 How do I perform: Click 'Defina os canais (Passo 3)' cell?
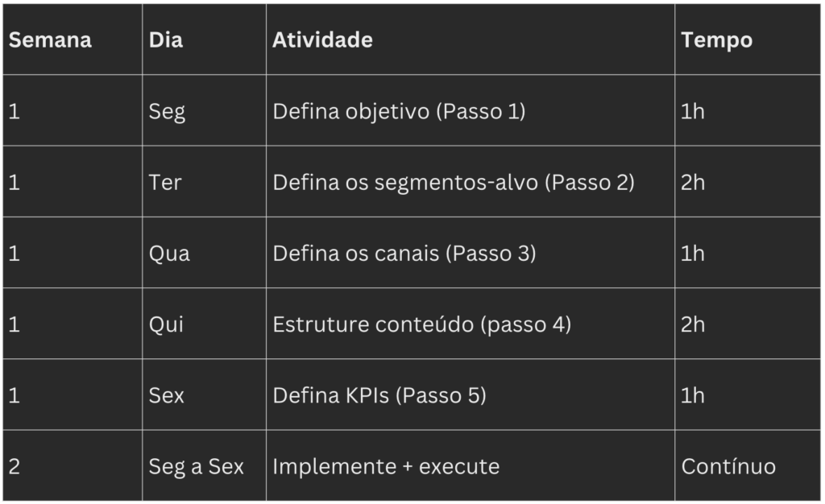pyautogui.click(x=404, y=253)
